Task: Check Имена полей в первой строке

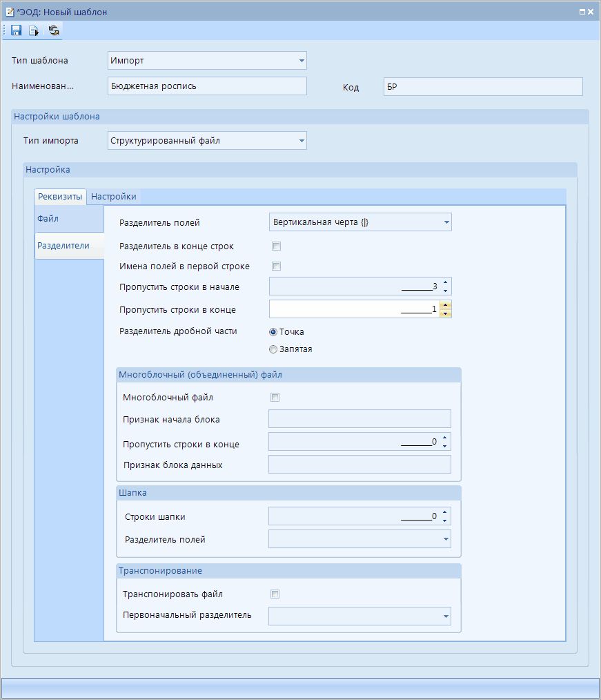Action: [x=276, y=266]
